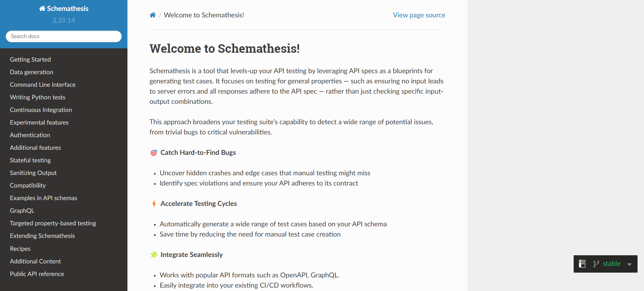644x291 pixels.
Task: Open the Continuous Integration page
Action: point(41,110)
